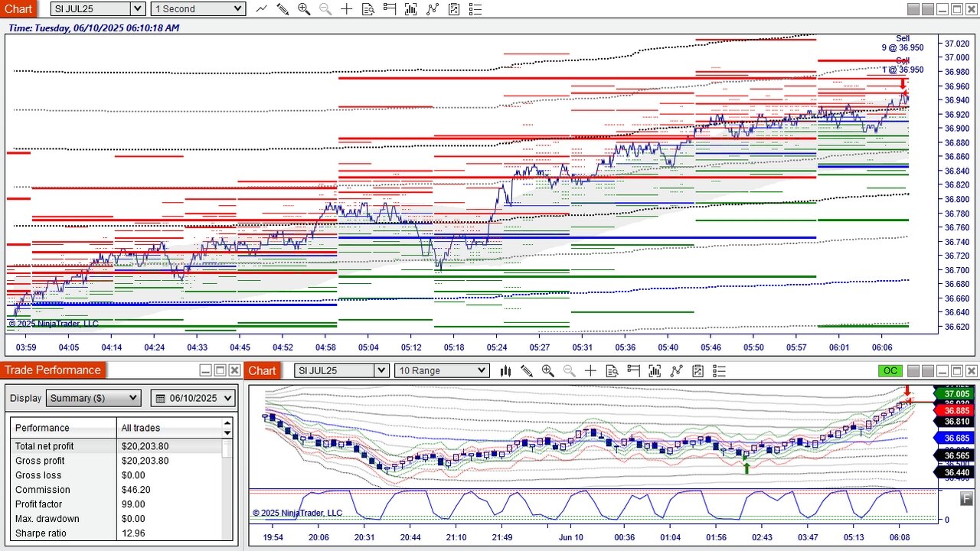Select the Sharpe ratio row label
Viewport: 980px width, 551px height.
(41, 533)
